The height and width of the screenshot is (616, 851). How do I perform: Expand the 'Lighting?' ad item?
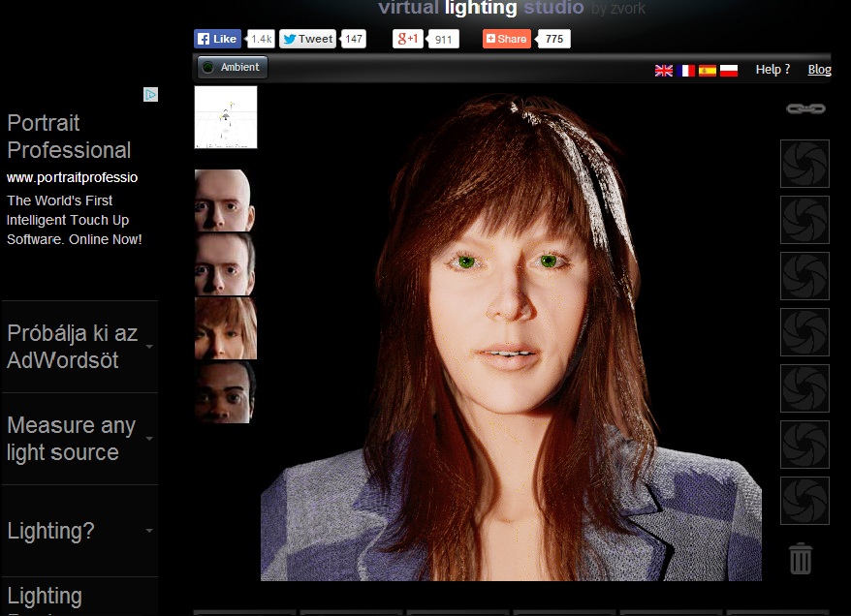tap(79, 531)
